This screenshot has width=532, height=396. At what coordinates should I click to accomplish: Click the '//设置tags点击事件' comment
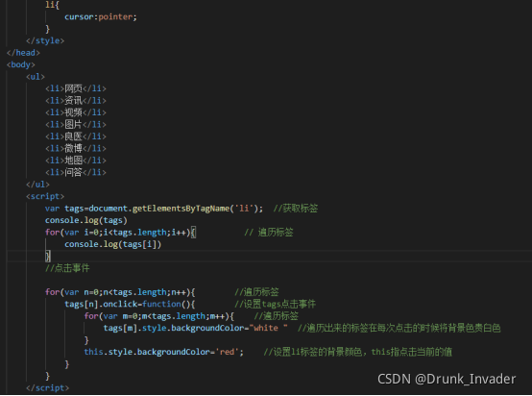pyautogui.click(x=276, y=304)
